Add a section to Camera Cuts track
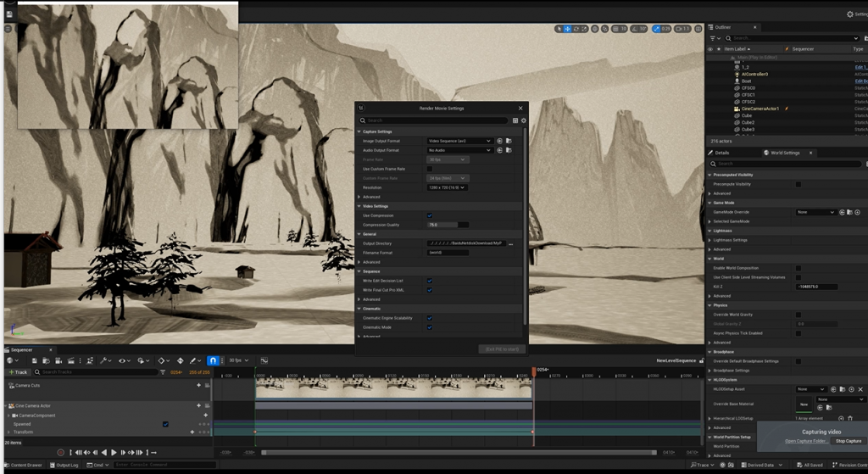Image resolution: width=868 pixels, height=474 pixels. (198, 386)
